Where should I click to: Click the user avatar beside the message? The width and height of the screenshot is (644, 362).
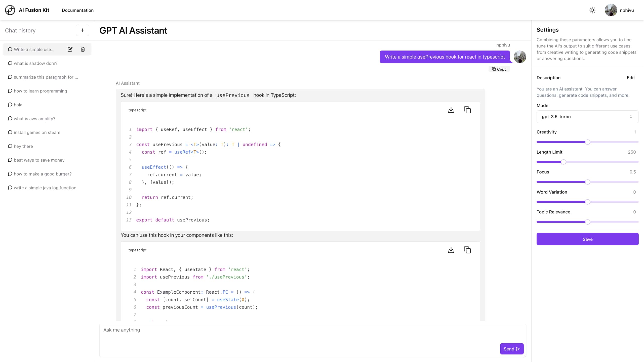[520, 57]
